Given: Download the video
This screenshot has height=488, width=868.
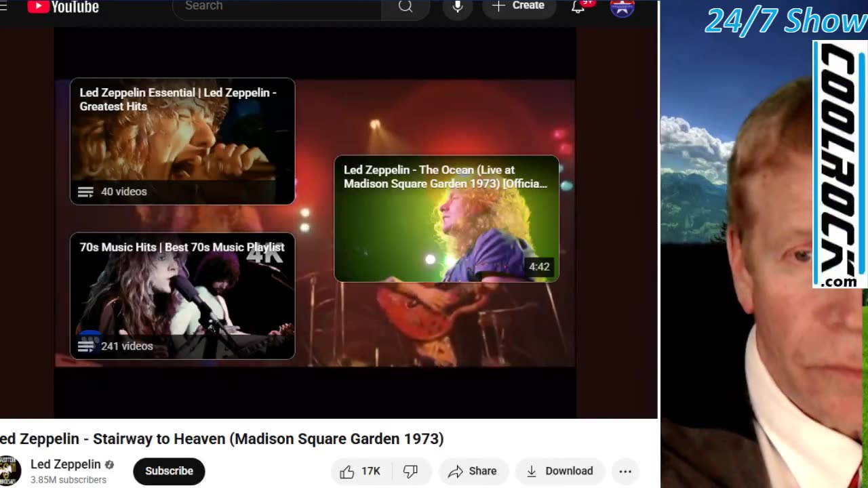Looking at the screenshot, I should pyautogui.click(x=560, y=471).
